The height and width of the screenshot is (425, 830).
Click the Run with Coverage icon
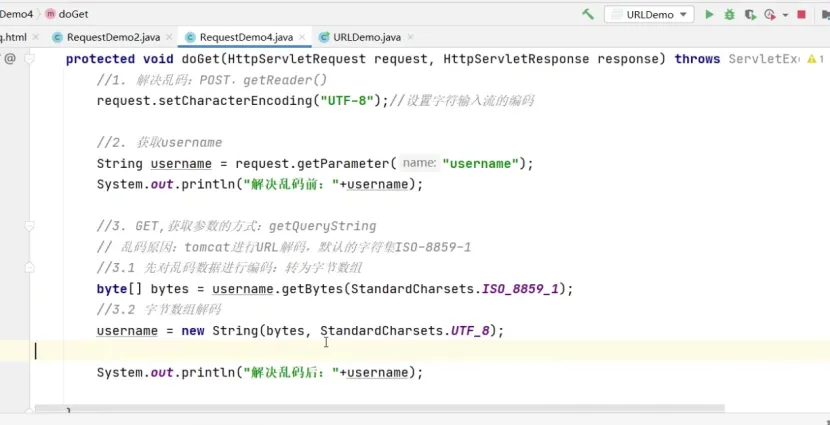750,14
